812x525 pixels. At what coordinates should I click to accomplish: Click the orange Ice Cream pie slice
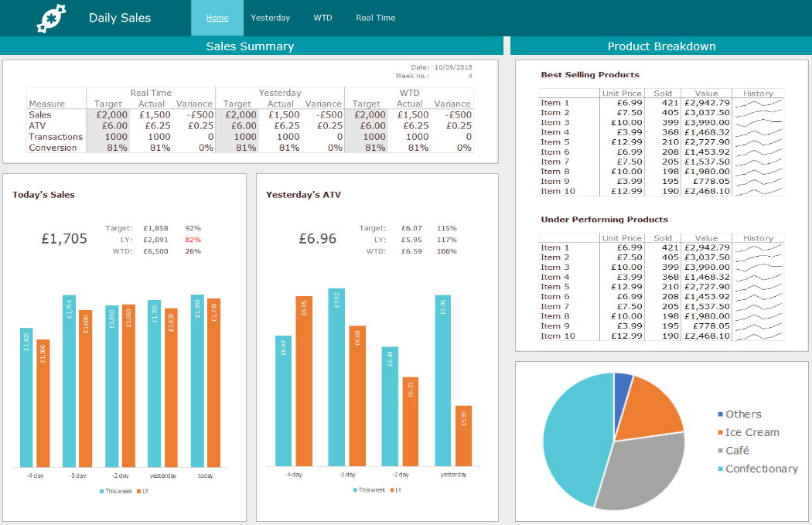650,406
